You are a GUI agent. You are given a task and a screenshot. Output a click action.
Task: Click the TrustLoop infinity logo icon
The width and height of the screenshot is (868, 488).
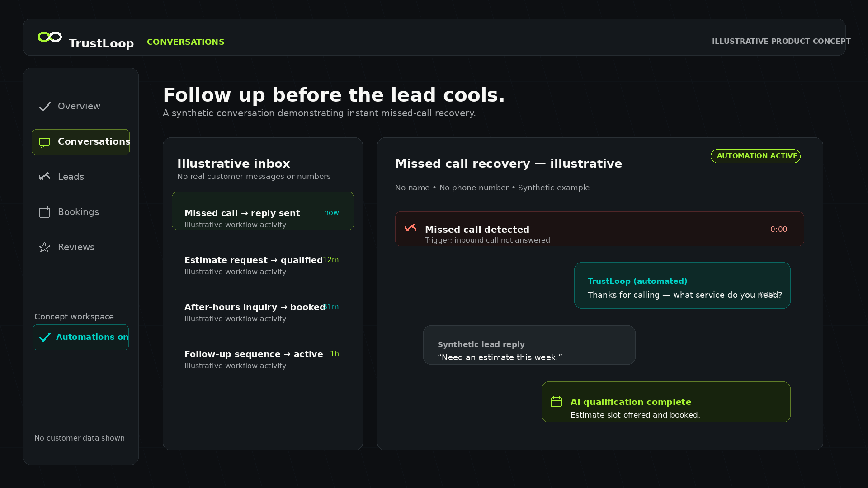50,37
